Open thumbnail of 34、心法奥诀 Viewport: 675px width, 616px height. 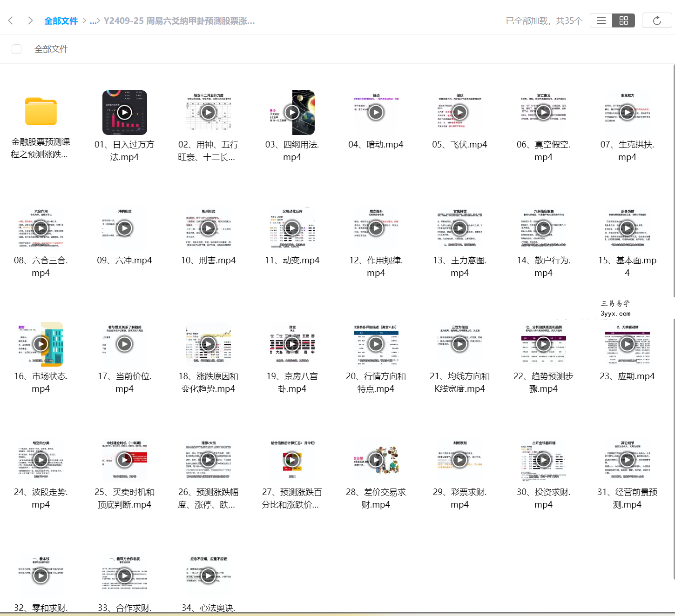pyautogui.click(x=208, y=576)
